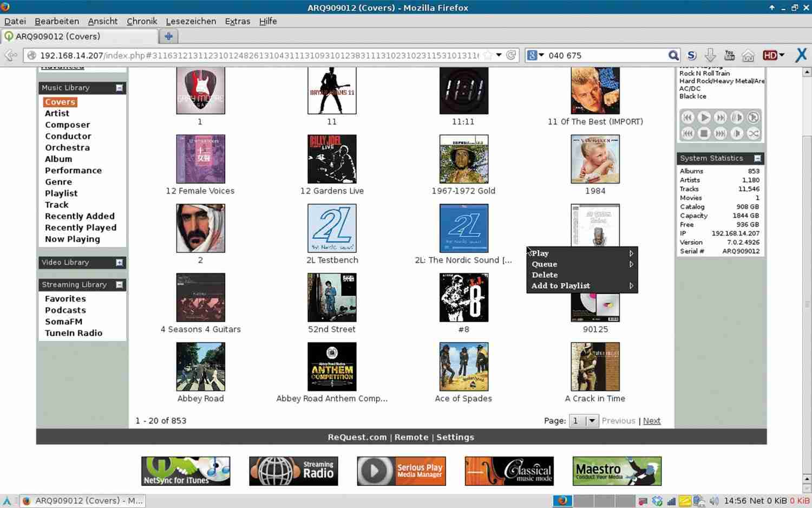The image size is (812, 508).
Task: Click the browser back arrow
Action: (11, 55)
